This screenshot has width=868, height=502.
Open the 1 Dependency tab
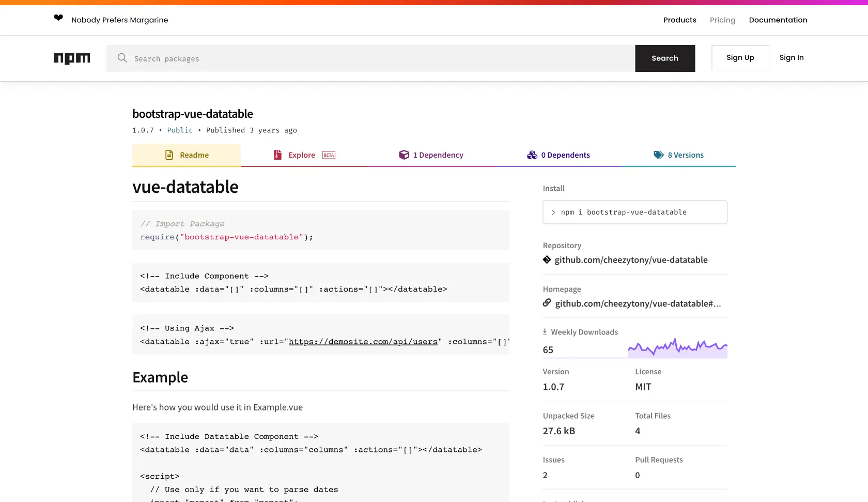click(x=431, y=155)
